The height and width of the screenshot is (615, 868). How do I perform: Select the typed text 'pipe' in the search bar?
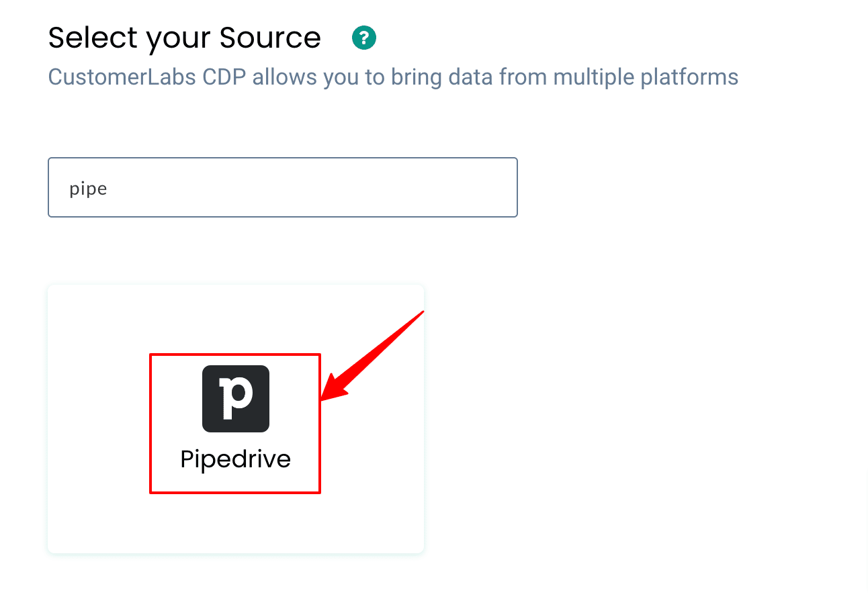(87, 188)
